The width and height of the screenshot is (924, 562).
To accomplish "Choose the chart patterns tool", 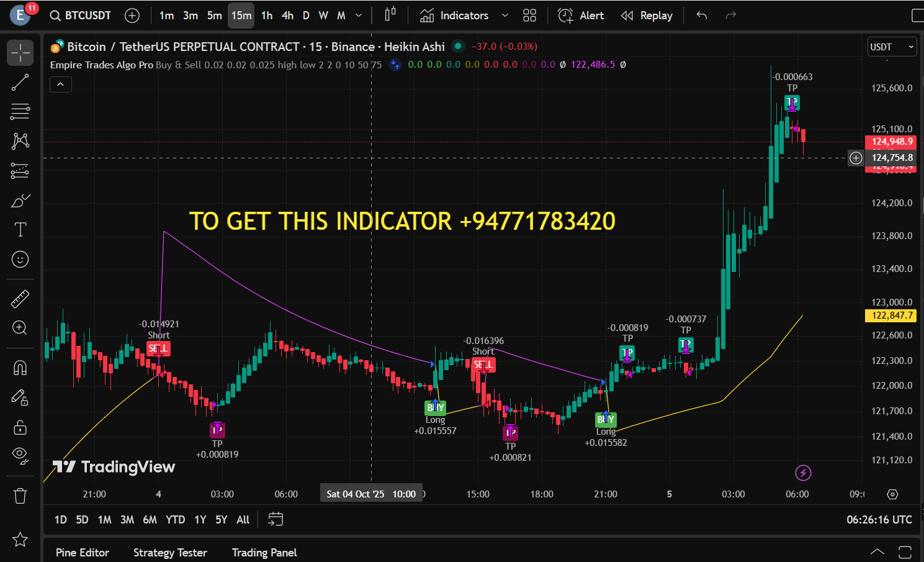I will [20, 141].
